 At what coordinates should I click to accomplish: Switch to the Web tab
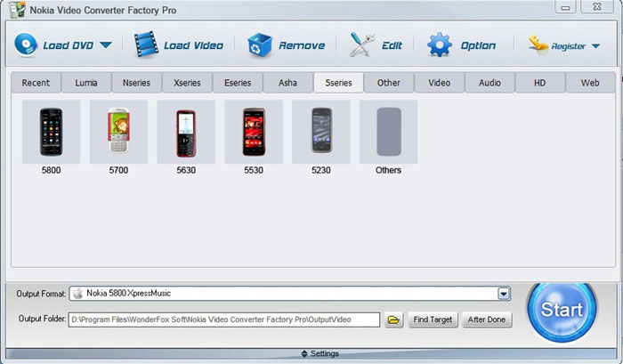pos(590,83)
